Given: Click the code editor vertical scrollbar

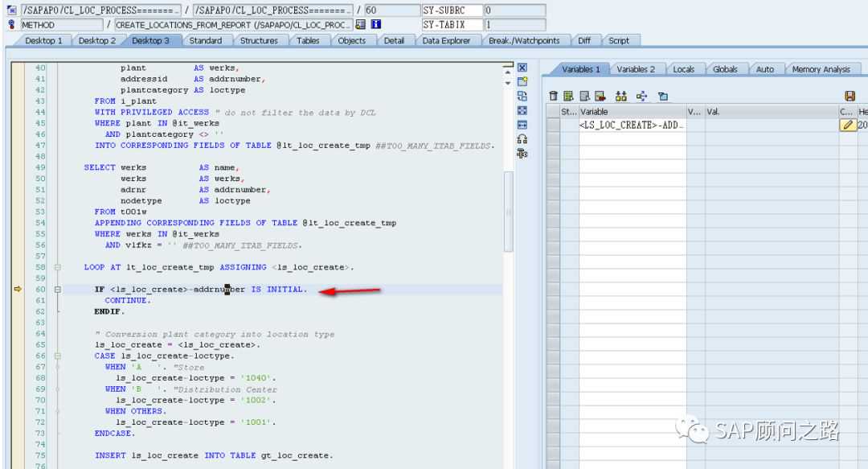Looking at the screenshot, I should (x=507, y=212).
